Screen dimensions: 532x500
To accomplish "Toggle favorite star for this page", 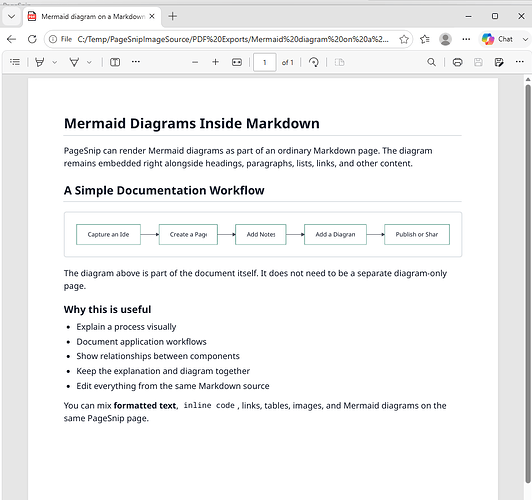I will 404,39.
